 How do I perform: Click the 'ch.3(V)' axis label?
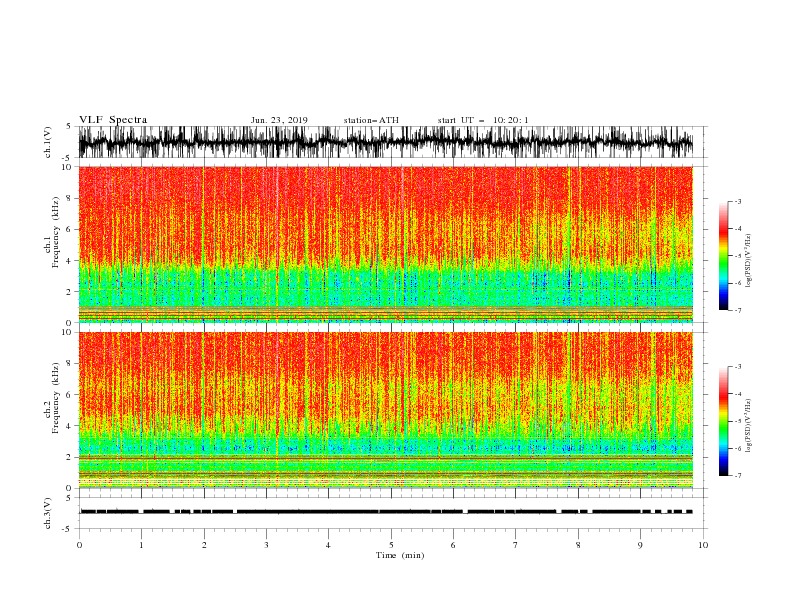click(x=48, y=513)
